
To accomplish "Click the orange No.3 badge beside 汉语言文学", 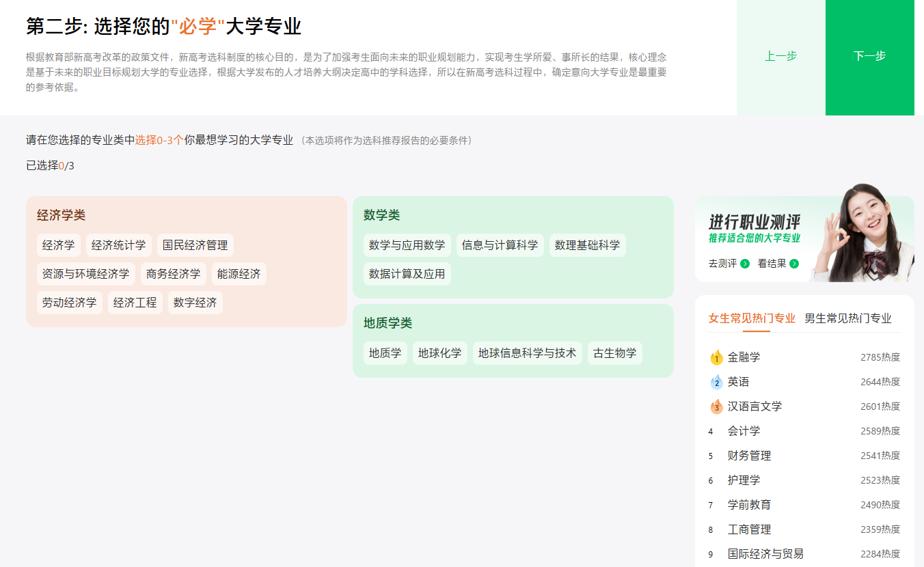I will (716, 406).
